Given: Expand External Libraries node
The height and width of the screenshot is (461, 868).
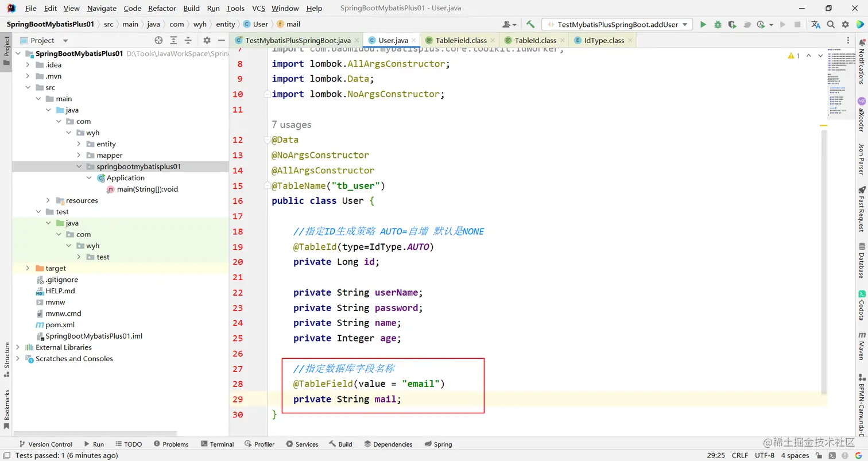Looking at the screenshot, I should (18, 347).
